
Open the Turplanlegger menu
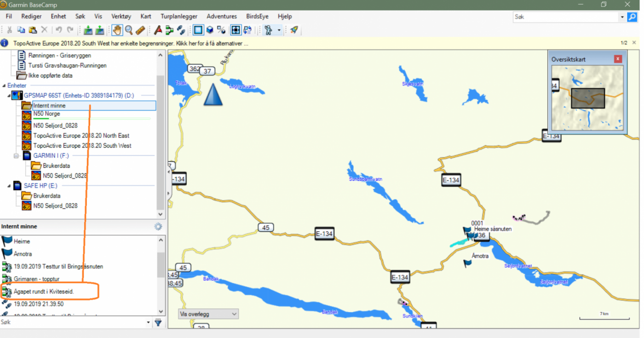[x=179, y=16]
